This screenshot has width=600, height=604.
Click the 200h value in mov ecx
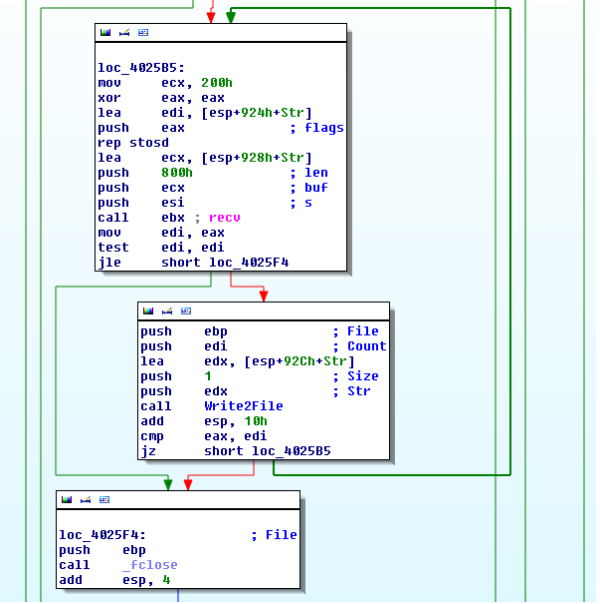(x=215, y=83)
